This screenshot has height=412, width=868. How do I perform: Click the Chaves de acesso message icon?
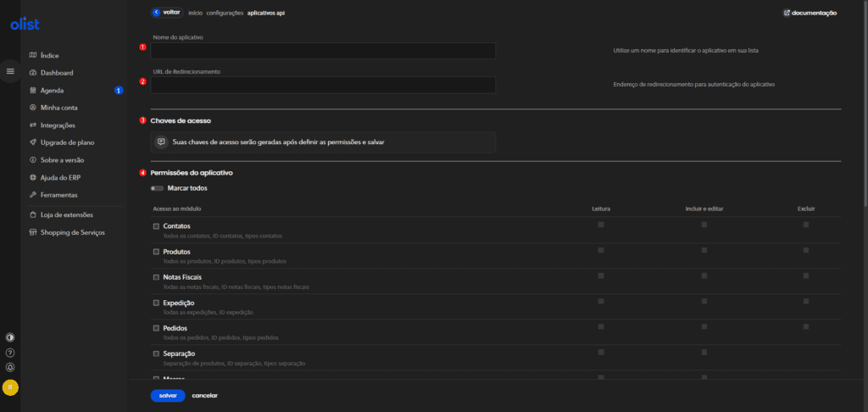click(x=161, y=142)
